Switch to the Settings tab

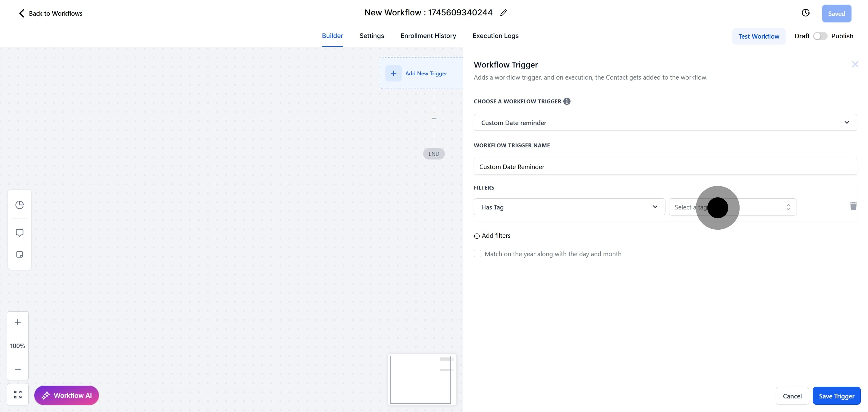point(371,36)
